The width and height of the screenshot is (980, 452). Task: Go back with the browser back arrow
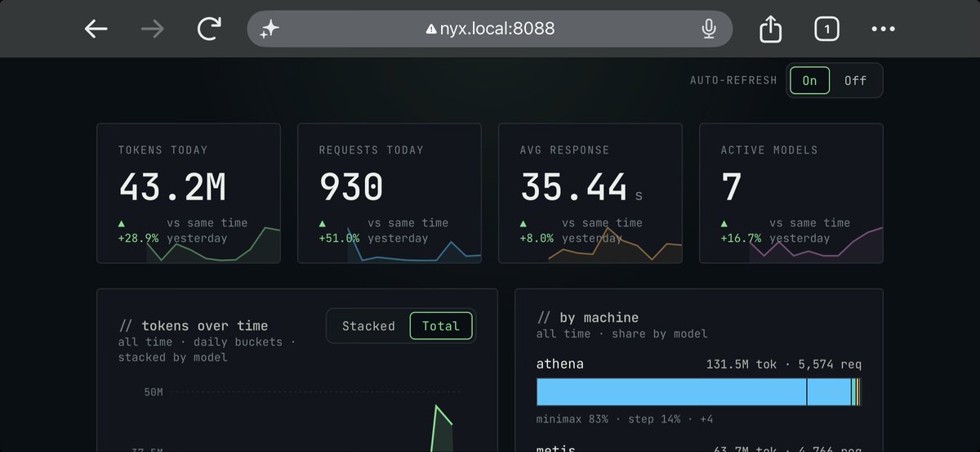point(96,29)
